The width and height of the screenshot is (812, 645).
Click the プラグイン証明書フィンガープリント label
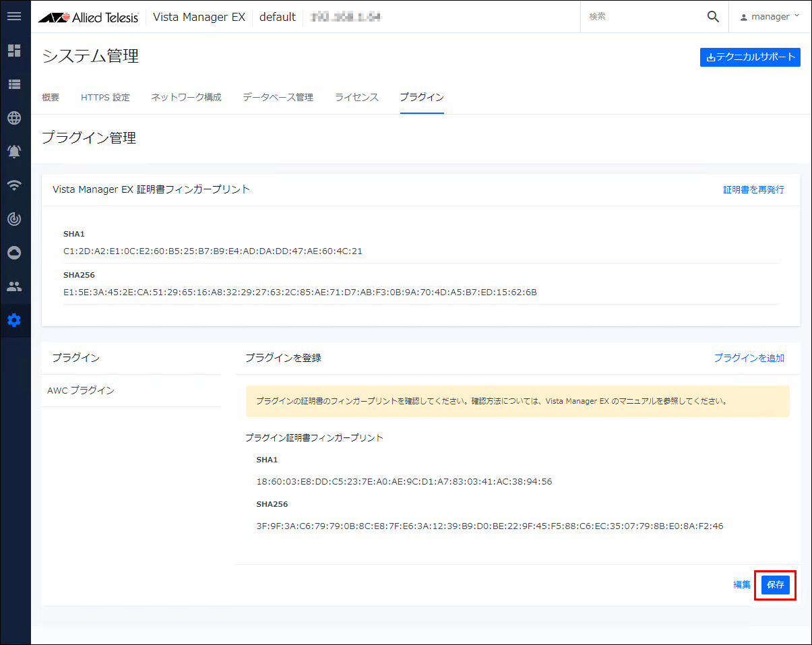(x=314, y=438)
